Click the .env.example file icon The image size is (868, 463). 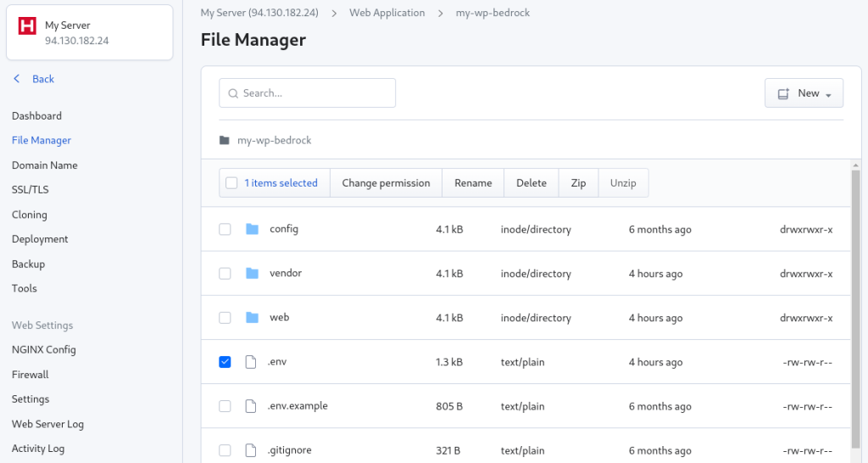pos(251,406)
